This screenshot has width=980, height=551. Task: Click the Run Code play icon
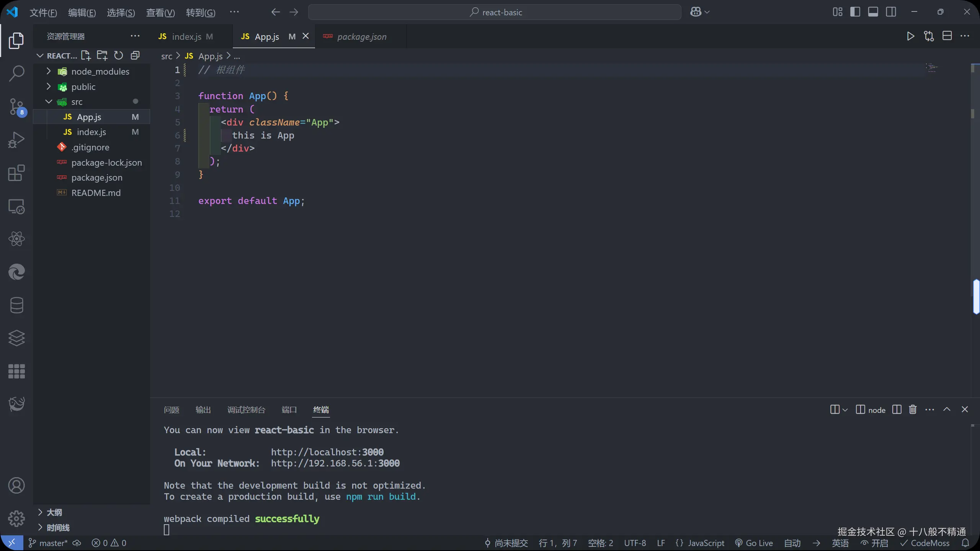point(911,36)
